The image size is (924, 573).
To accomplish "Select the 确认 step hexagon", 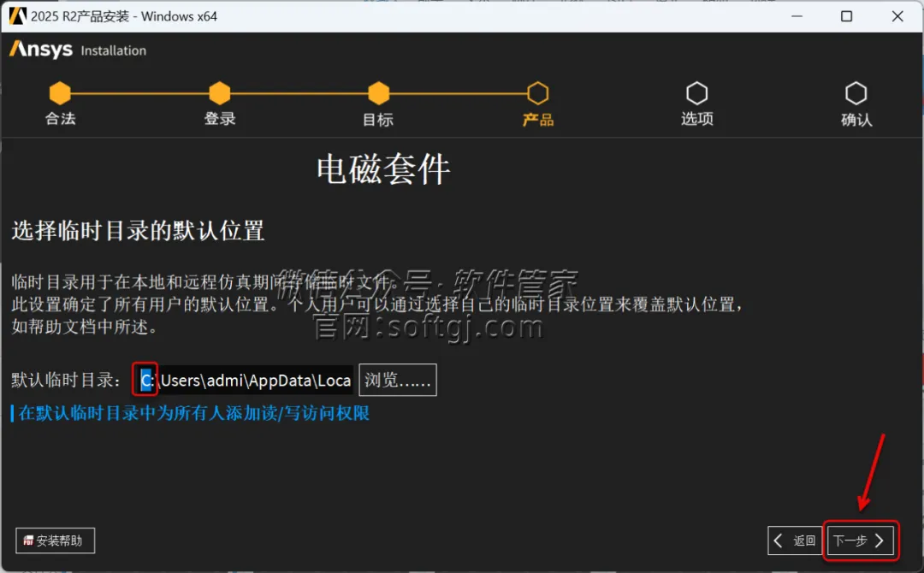I will pos(856,92).
